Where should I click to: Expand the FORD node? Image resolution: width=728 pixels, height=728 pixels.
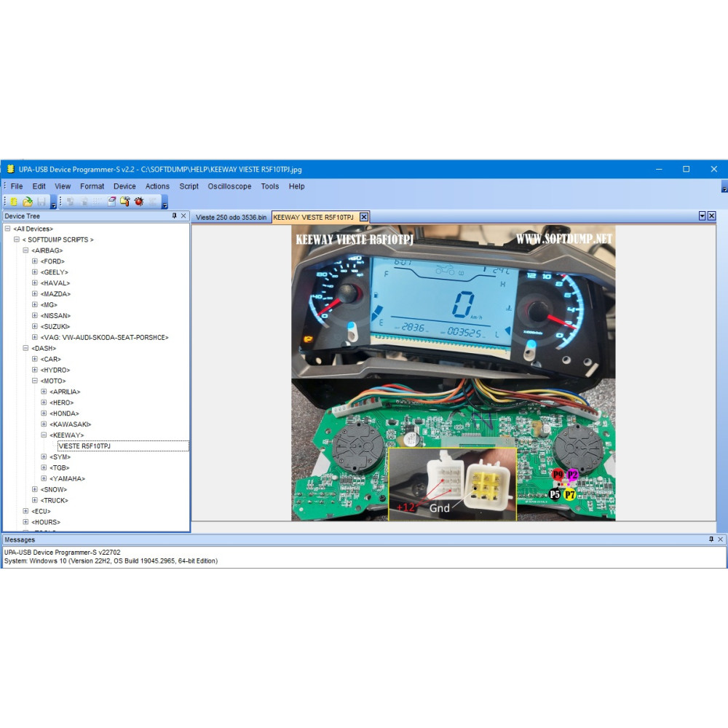[x=35, y=261]
